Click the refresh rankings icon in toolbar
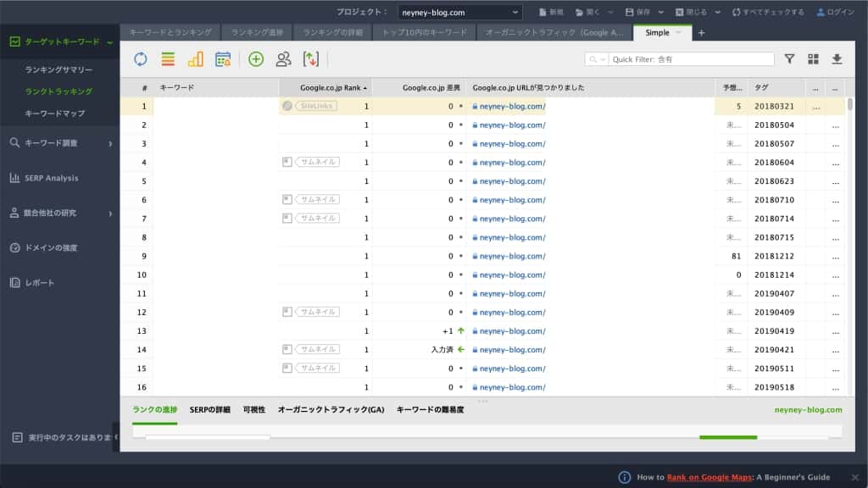 (x=141, y=59)
